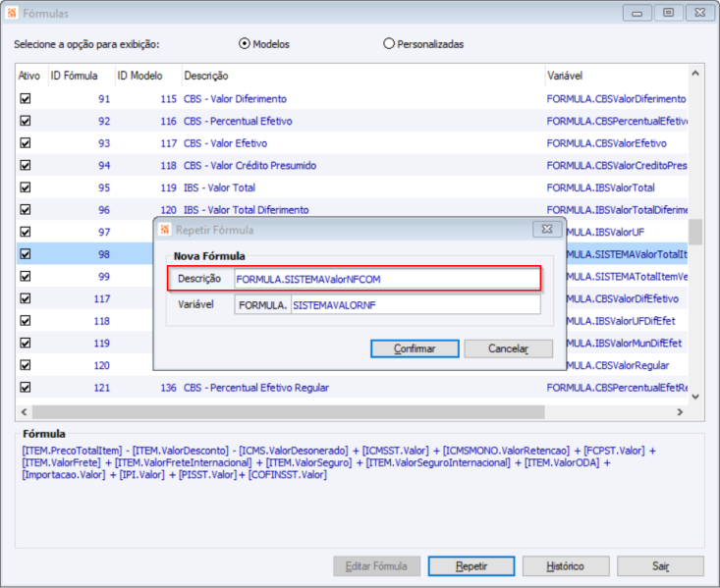Toggle Ativo checkbox for formula 99

click(x=26, y=276)
